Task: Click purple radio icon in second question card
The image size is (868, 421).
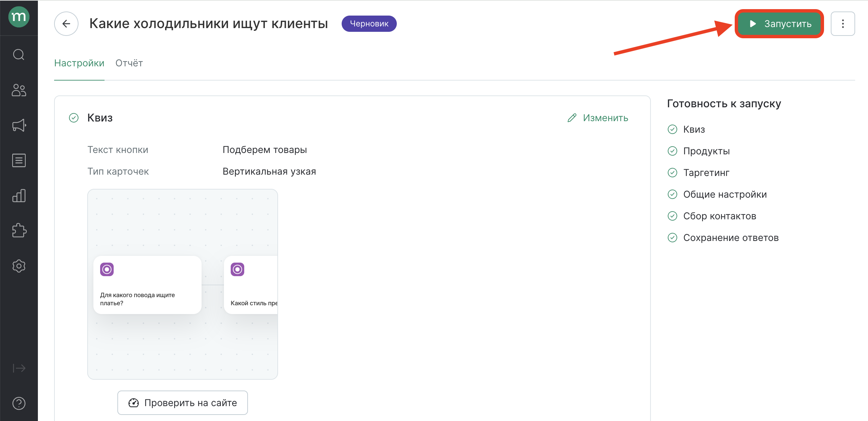Action: tap(237, 269)
